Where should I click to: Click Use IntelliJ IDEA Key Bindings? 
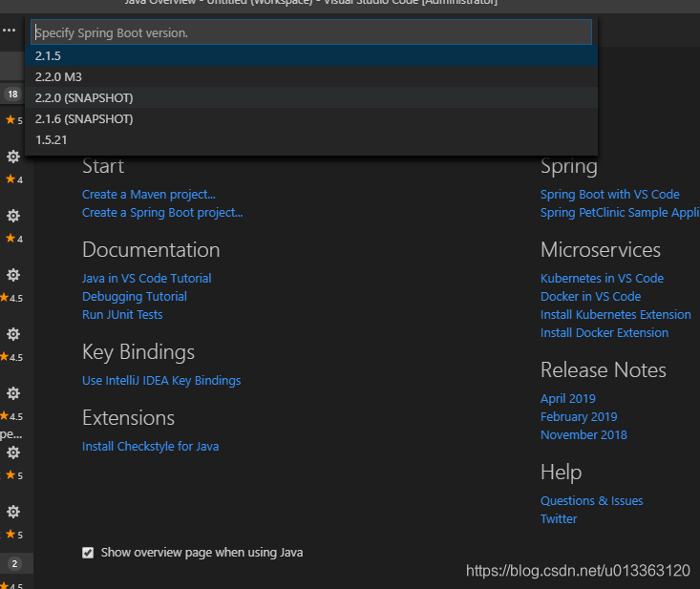[x=161, y=381]
